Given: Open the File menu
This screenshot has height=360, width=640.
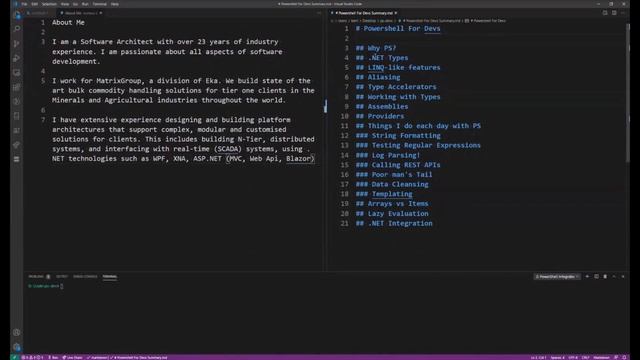Looking at the screenshot, I should coord(24,4).
